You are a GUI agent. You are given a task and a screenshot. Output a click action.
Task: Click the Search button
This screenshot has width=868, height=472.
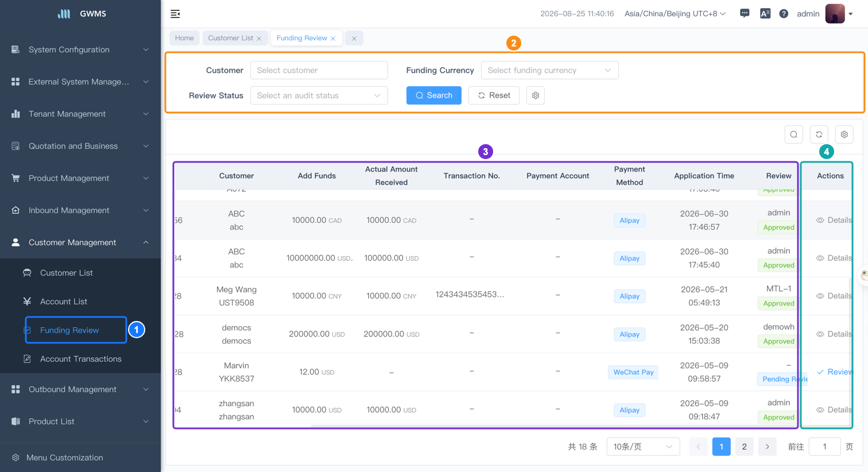point(434,95)
